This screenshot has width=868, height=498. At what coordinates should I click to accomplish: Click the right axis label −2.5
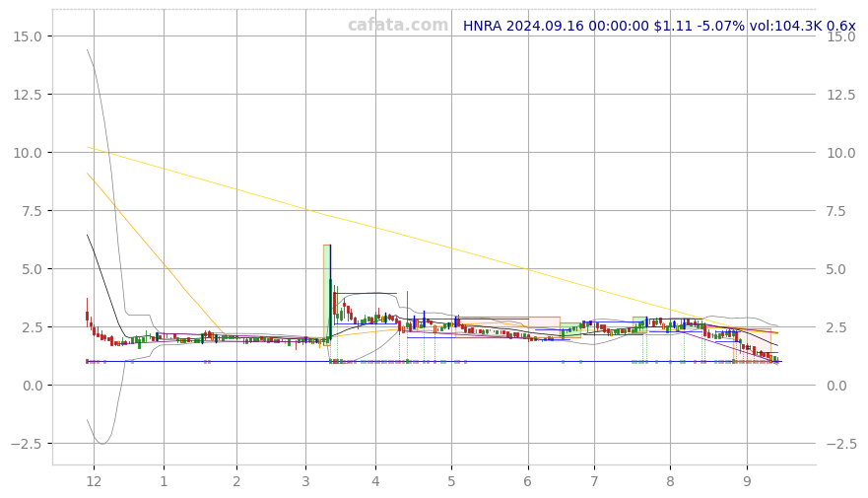(x=842, y=444)
